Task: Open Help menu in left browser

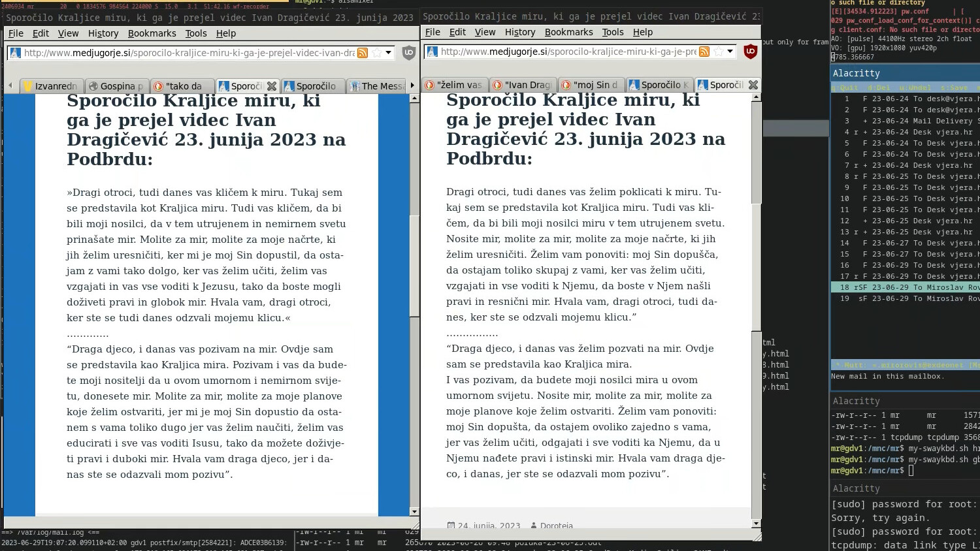Action: (225, 33)
